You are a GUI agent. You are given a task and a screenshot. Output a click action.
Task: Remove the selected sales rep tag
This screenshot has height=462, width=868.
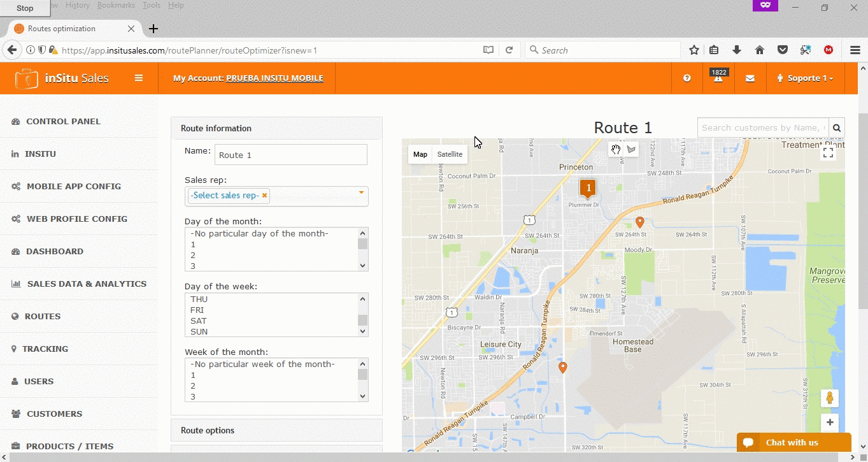coord(264,196)
